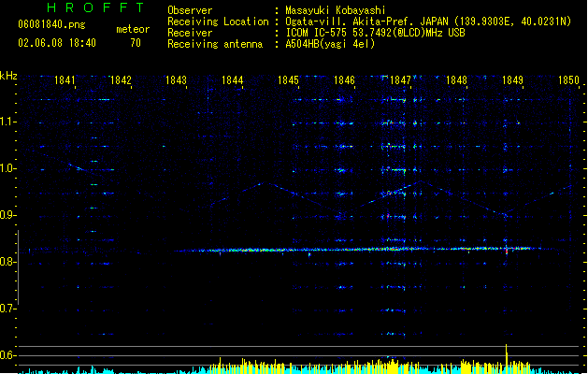Click the observer name Masayuki Kobayashi

336,10
